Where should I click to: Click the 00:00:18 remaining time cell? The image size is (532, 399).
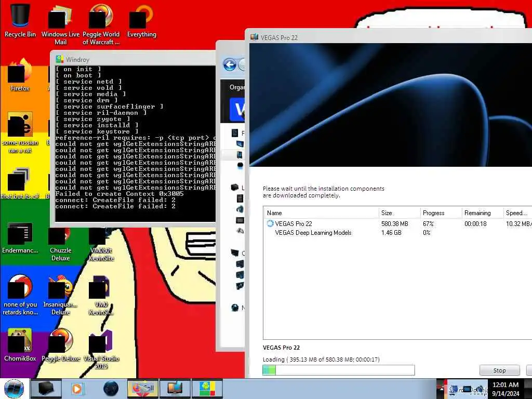point(475,223)
